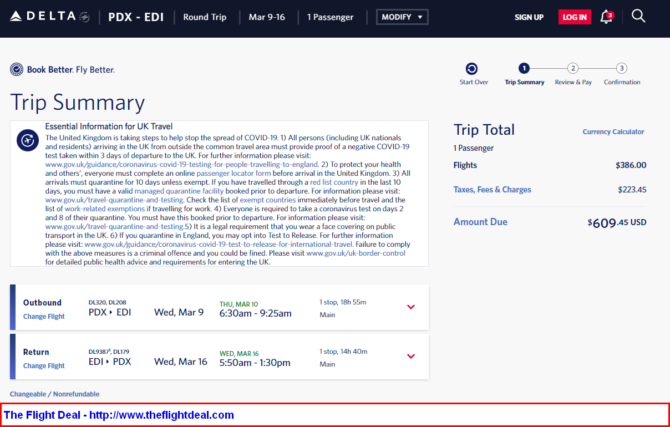This screenshot has width=670, height=427.
Task: Open the work-related exemptions link
Action: pyautogui.click(x=105, y=209)
